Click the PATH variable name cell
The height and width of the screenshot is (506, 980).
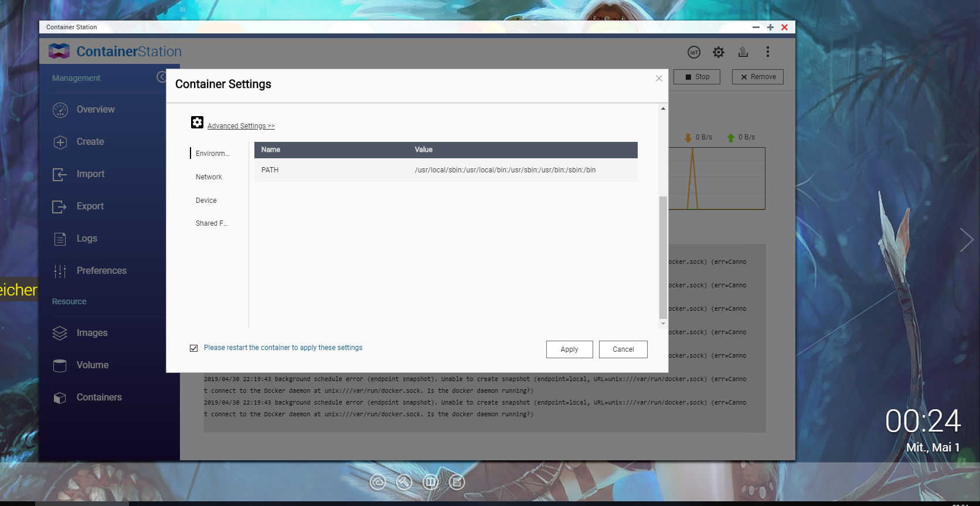tap(270, 170)
